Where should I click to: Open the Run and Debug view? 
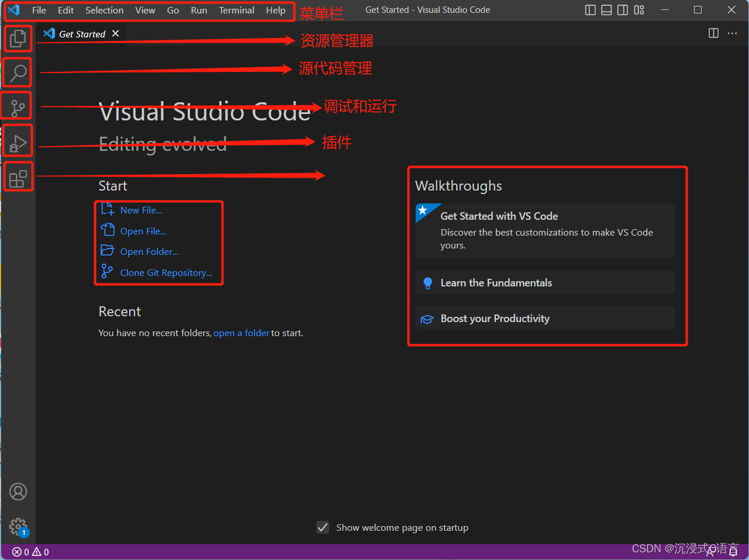pyautogui.click(x=18, y=143)
